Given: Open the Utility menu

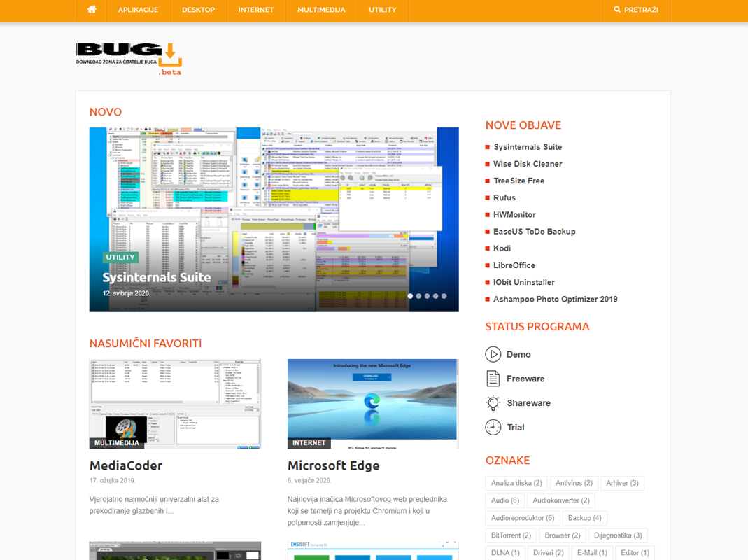Looking at the screenshot, I should [x=383, y=10].
